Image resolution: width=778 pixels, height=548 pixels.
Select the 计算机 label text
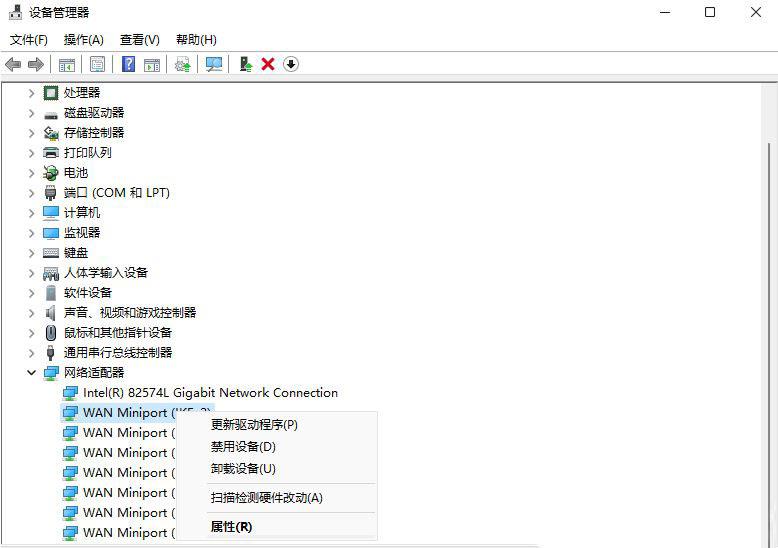[82, 213]
